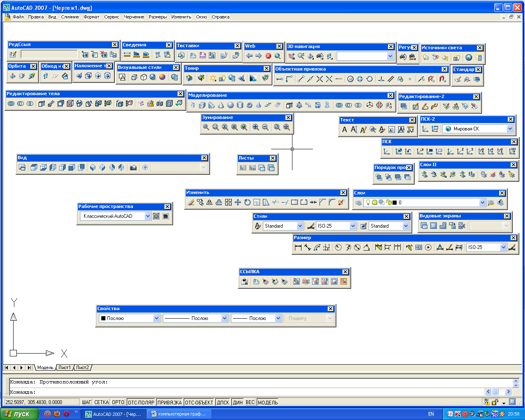
Task: Click the Back arrow in Web toolbar
Action: point(249,56)
